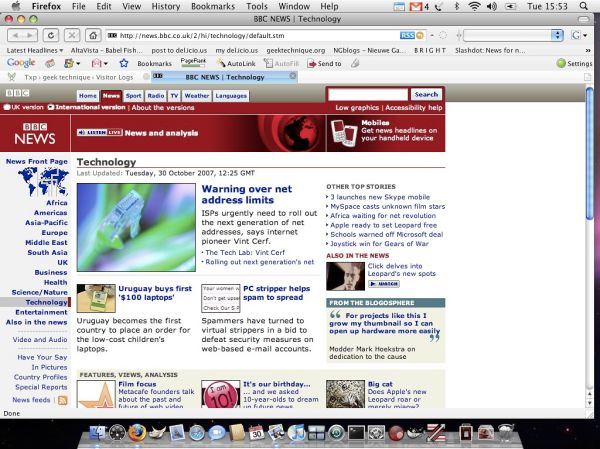Open the Bookmarks menu in menu bar
This screenshot has height=449, width=600.
click(213, 6)
